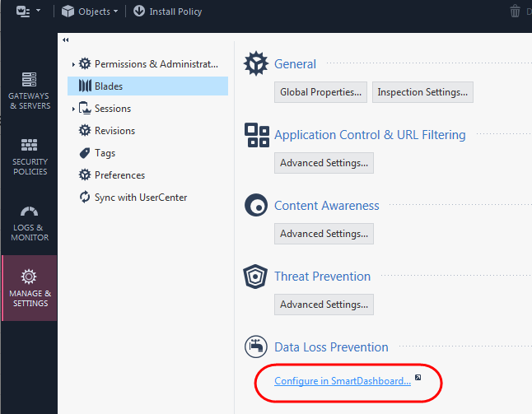The width and height of the screenshot is (532, 414).
Task: Open the Logs & Monitor view
Action: pyautogui.click(x=30, y=223)
